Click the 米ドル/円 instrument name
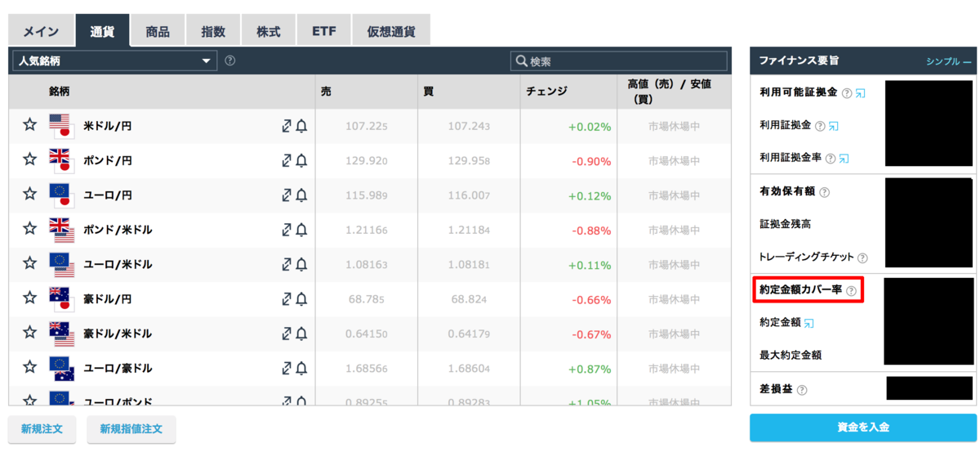Screen dimensions: 980x457 [108, 126]
